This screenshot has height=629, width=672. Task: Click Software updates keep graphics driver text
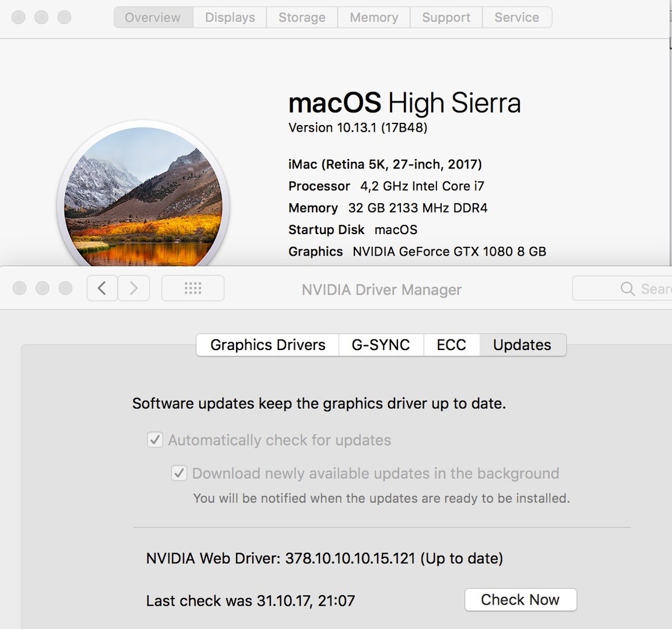point(319,404)
